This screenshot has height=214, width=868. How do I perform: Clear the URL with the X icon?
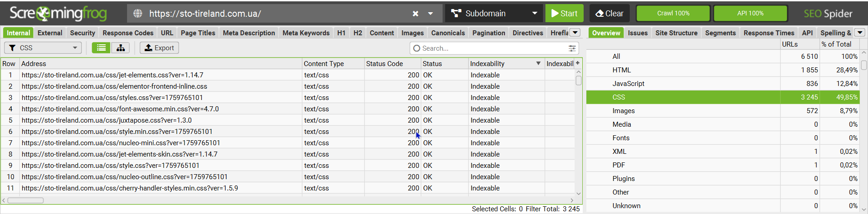[415, 14]
